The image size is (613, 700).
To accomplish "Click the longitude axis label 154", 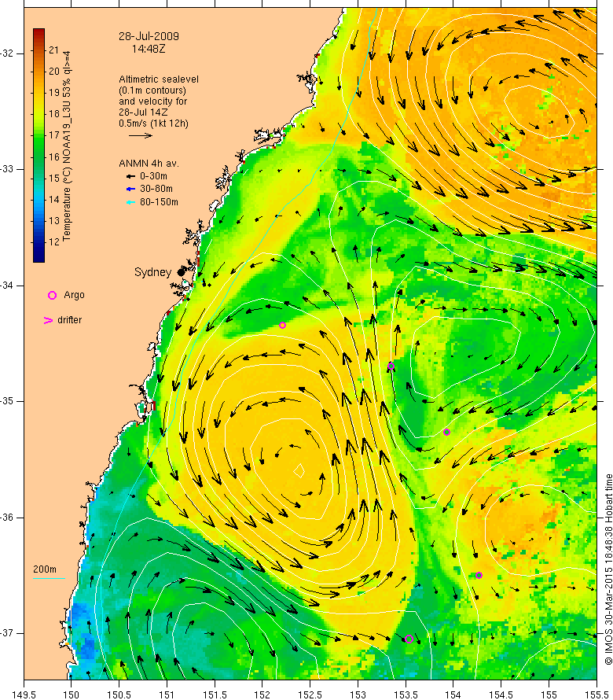I will tap(453, 695).
